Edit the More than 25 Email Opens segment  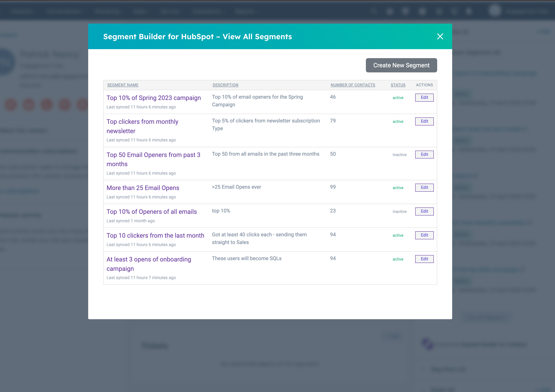coord(424,188)
